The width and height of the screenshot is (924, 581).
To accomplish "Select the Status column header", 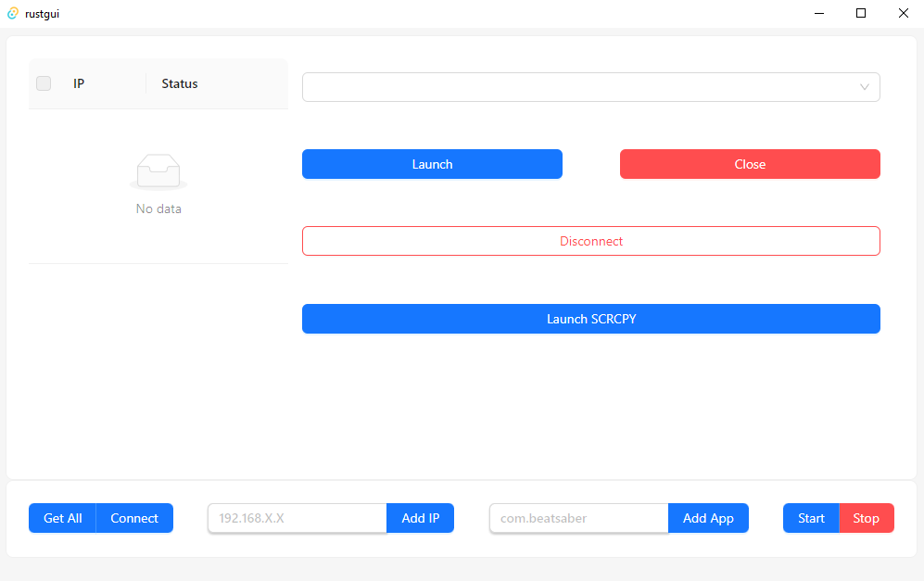I will tap(179, 82).
